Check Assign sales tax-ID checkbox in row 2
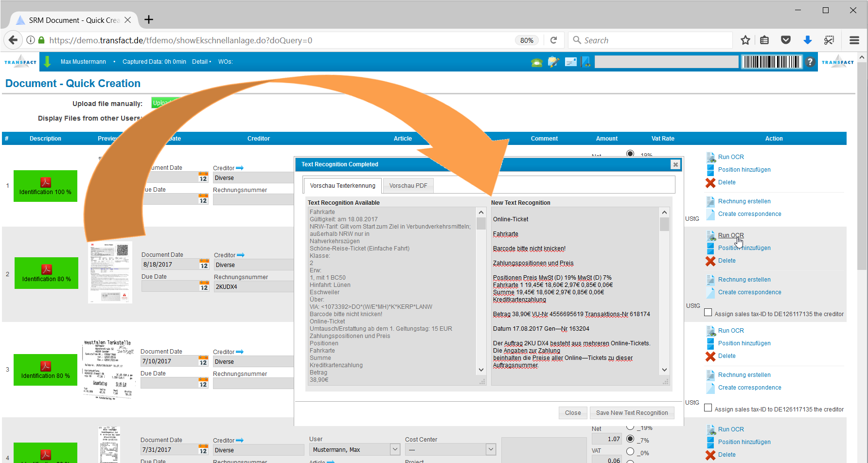This screenshot has width=868, height=463. [x=708, y=313]
